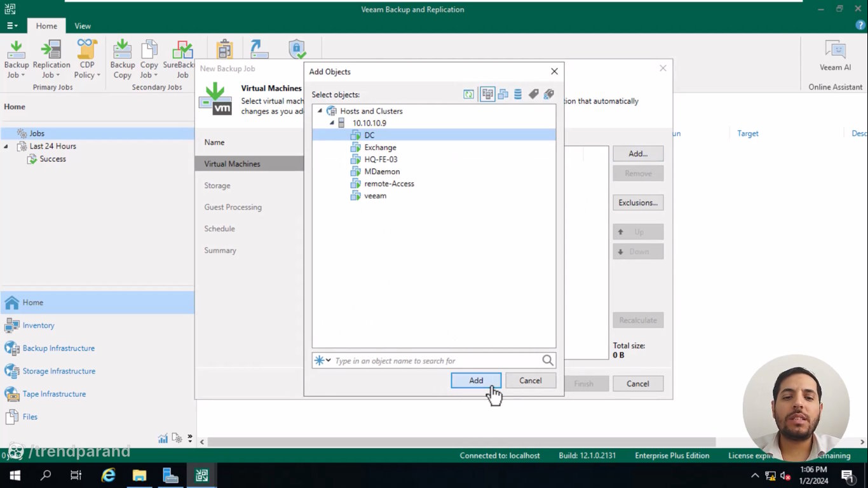
Task: Switch to the Datastores view icon
Action: tap(518, 95)
